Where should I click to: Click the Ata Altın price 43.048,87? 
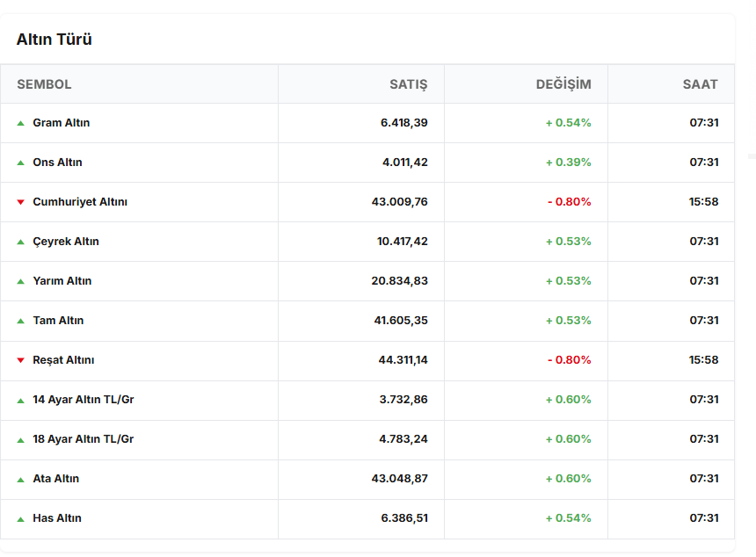coord(400,479)
